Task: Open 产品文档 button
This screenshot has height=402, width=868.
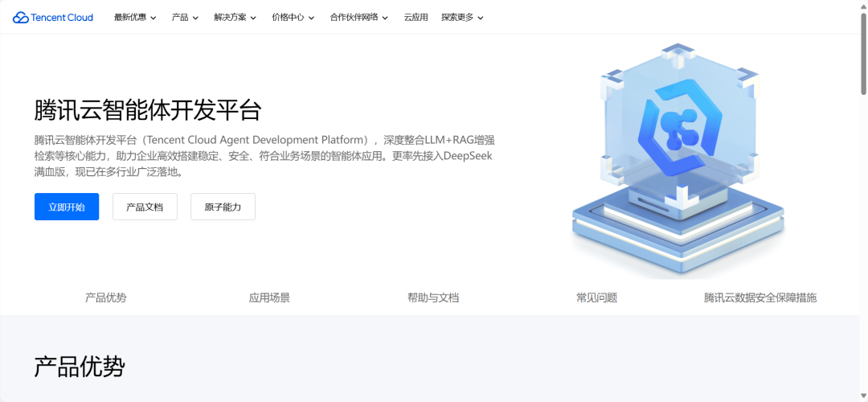Action: tap(145, 207)
